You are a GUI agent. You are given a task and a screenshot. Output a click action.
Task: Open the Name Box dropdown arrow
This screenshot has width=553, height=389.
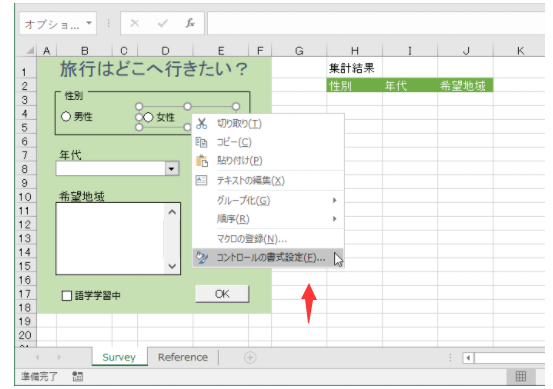[89, 23]
